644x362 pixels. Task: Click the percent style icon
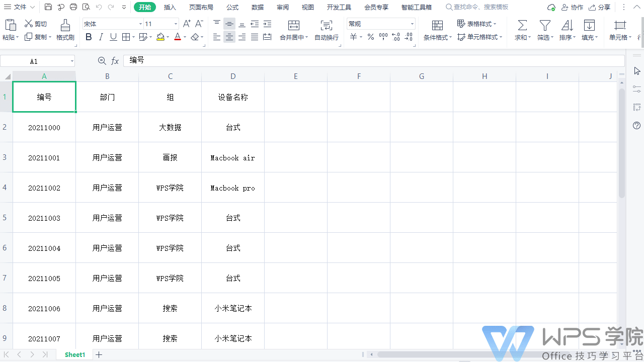tap(370, 37)
